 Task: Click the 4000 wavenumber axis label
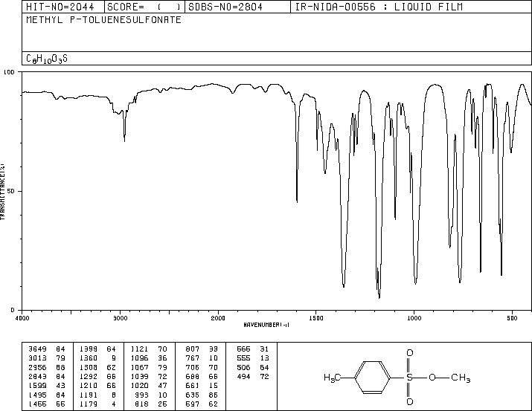click(22, 318)
